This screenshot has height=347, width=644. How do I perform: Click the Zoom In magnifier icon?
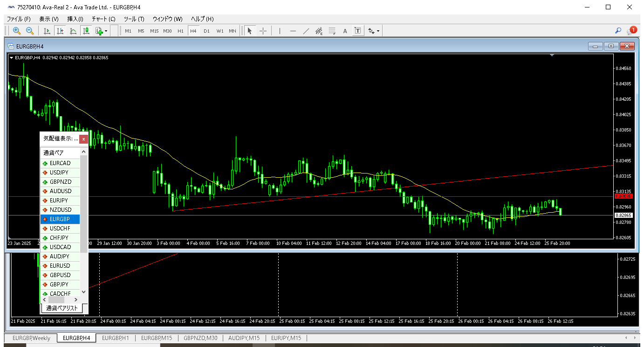click(x=17, y=31)
